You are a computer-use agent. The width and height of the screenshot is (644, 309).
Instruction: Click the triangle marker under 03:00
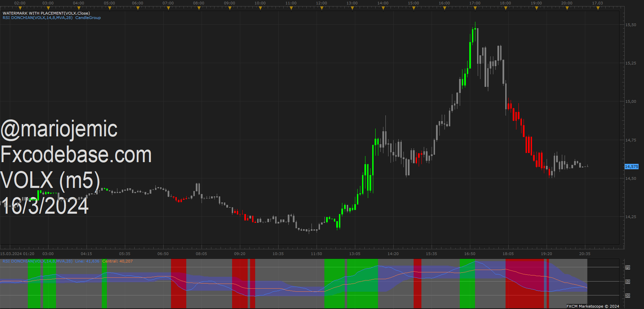pyautogui.click(x=48, y=8)
